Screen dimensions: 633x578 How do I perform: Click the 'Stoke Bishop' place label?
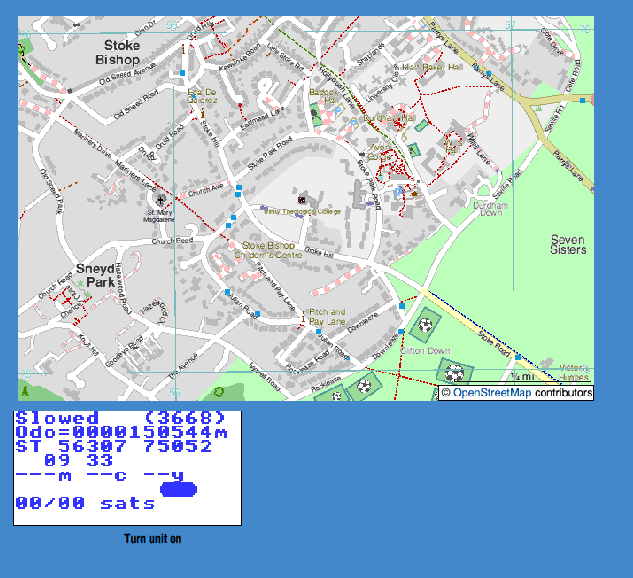pos(118,52)
